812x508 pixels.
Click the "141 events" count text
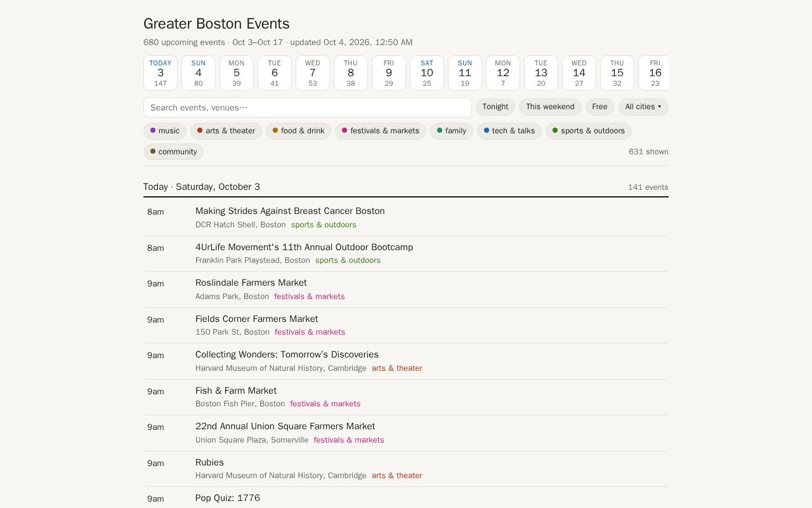[x=648, y=187]
